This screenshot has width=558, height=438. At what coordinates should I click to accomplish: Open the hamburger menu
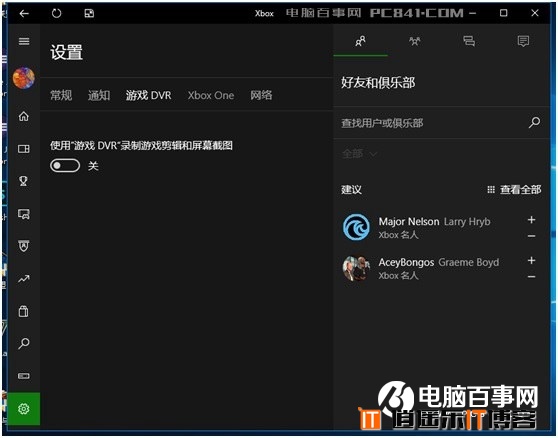coord(24,41)
